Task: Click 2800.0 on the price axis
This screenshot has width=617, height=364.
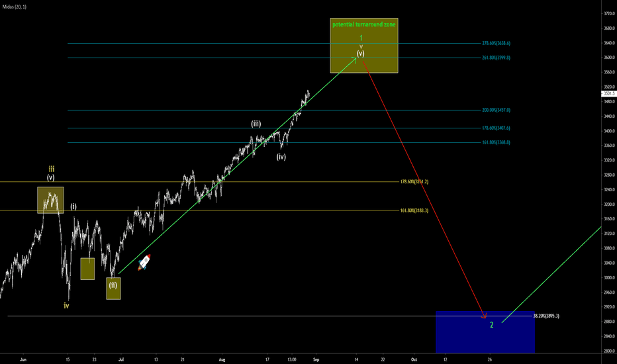Action: click(x=609, y=351)
